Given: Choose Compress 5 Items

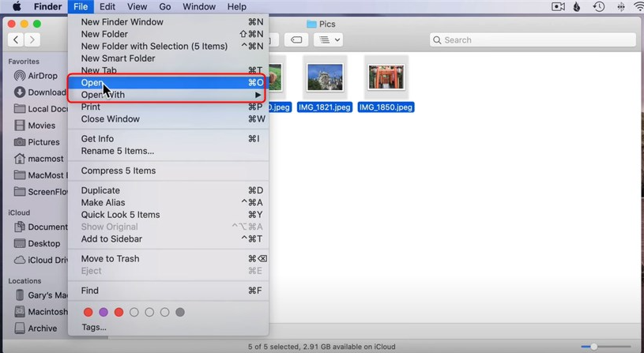Looking at the screenshot, I should click(x=168, y=171).
